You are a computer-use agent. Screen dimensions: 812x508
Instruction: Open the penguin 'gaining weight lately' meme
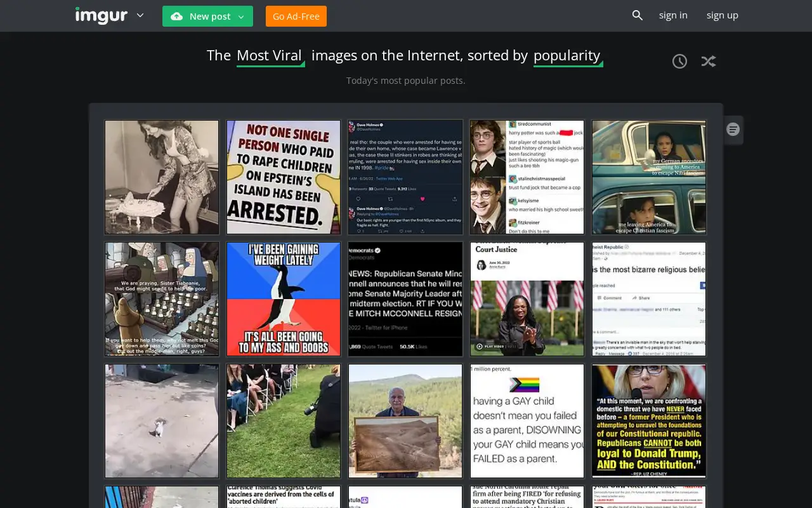point(284,299)
